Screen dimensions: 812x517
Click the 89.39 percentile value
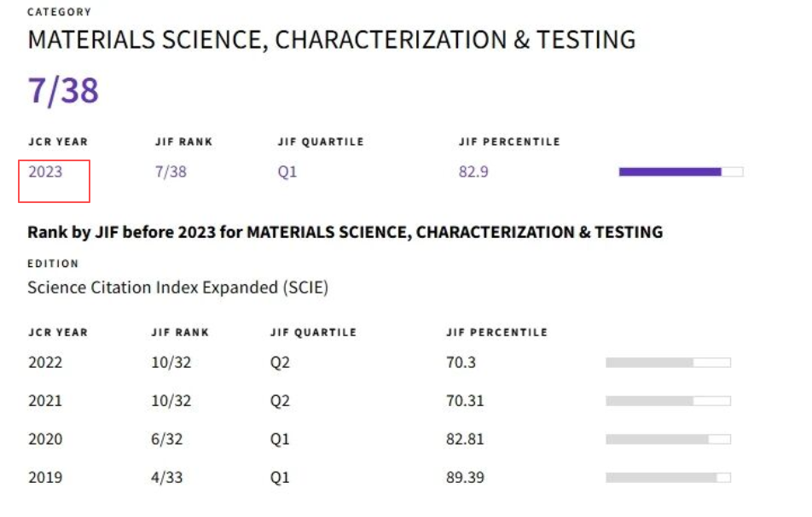(x=465, y=478)
